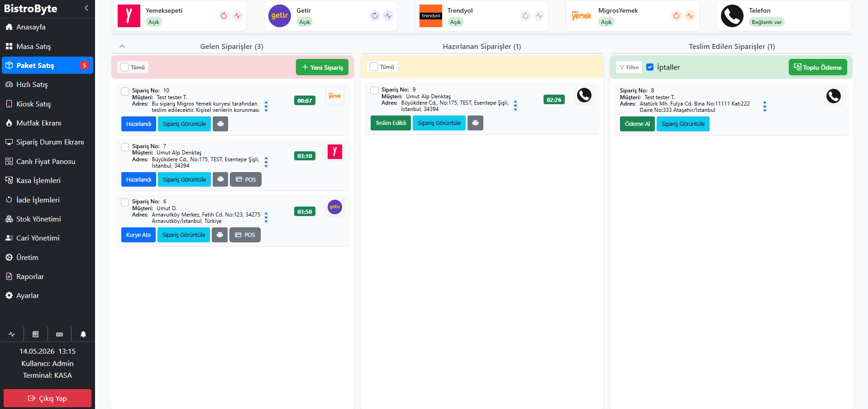Print order number 7
This screenshot has height=409, width=868.
coord(220,179)
